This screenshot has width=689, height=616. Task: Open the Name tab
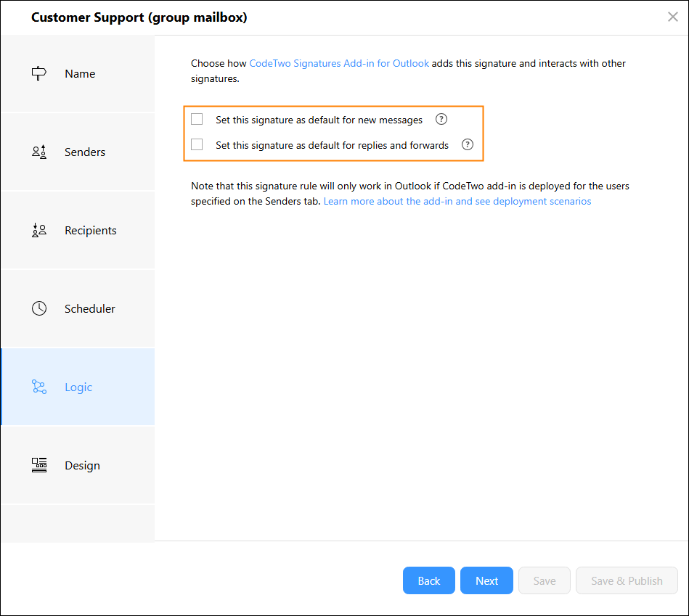coord(78,73)
